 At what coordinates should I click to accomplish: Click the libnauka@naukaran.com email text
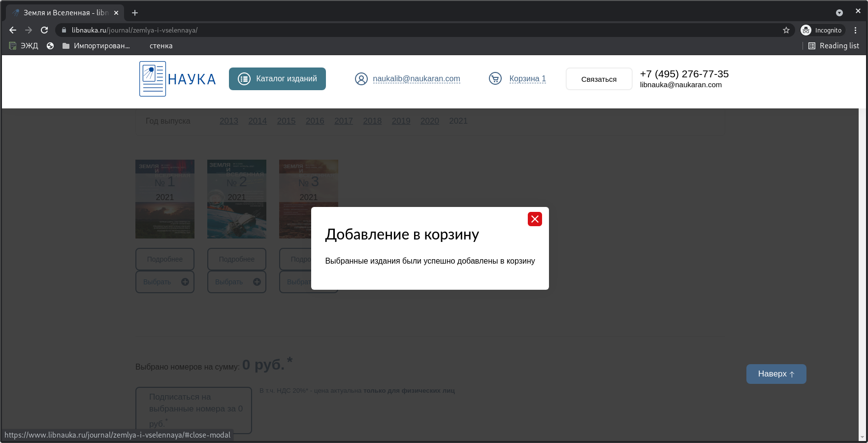[680, 85]
